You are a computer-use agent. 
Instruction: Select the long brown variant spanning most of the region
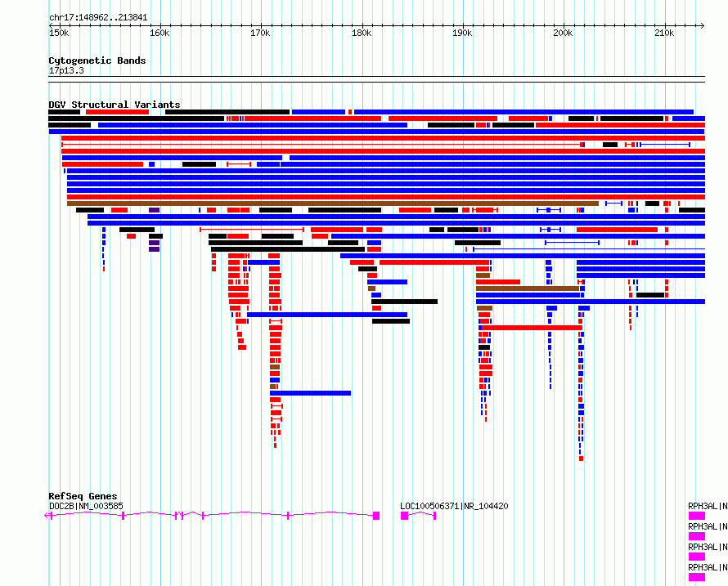point(333,204)
